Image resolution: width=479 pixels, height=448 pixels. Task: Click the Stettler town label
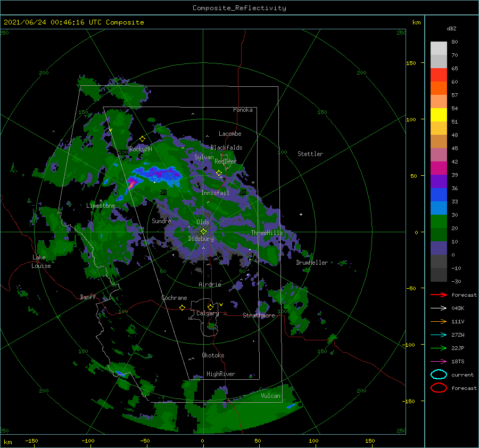tap(310, 154)
